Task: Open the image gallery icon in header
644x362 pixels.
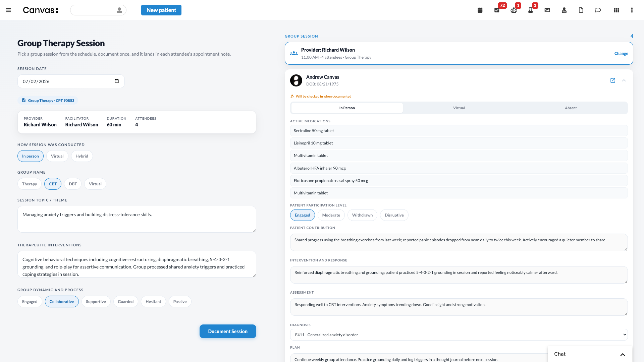Action: coord(547,10)
